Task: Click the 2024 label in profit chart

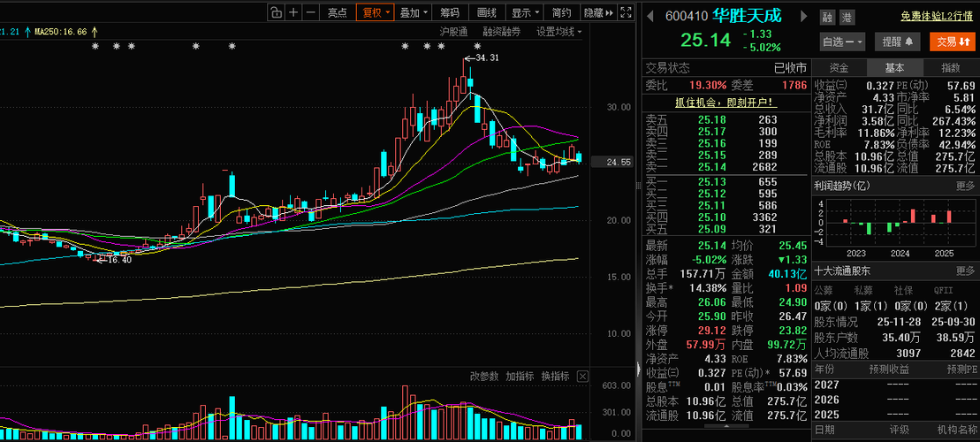Action: click(x=900, y=253)
